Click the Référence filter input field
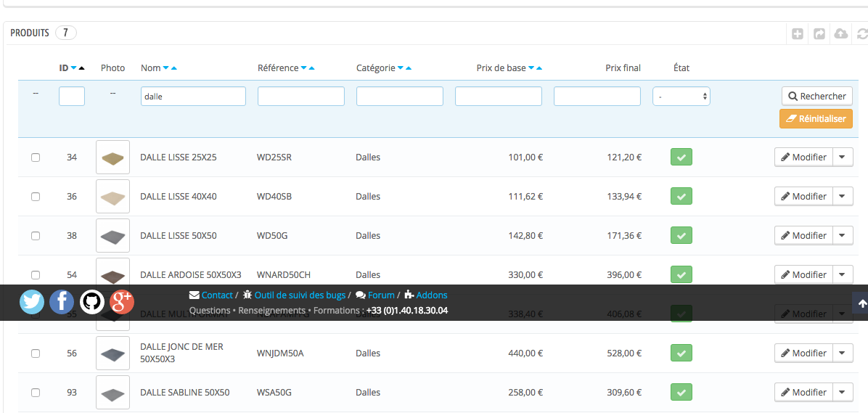868x413 pixels. pos(301,97)
